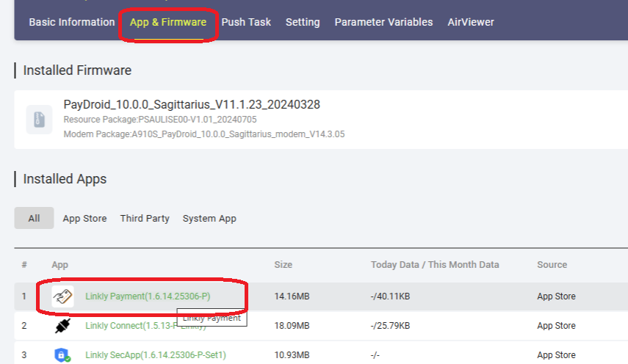Click the Linkly Connect plug icon
Viewport: 628px width, 364px height.
[x=63, y=326]
